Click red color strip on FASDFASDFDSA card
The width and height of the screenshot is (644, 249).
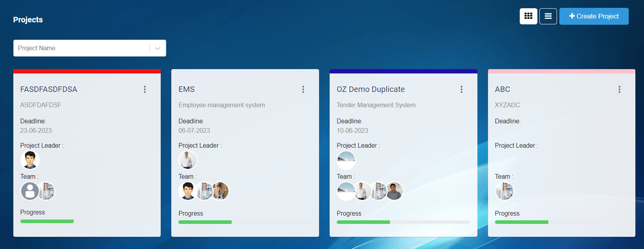coord(87,71)
